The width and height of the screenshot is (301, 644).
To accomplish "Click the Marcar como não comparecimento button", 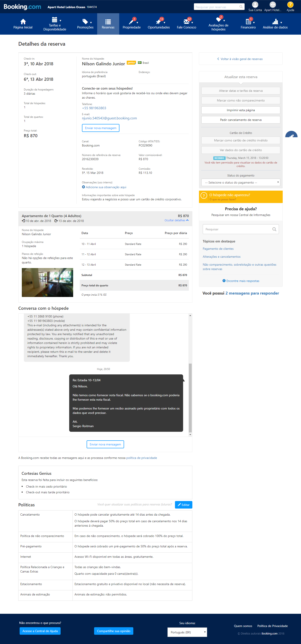I will click(x=241, y=100).
